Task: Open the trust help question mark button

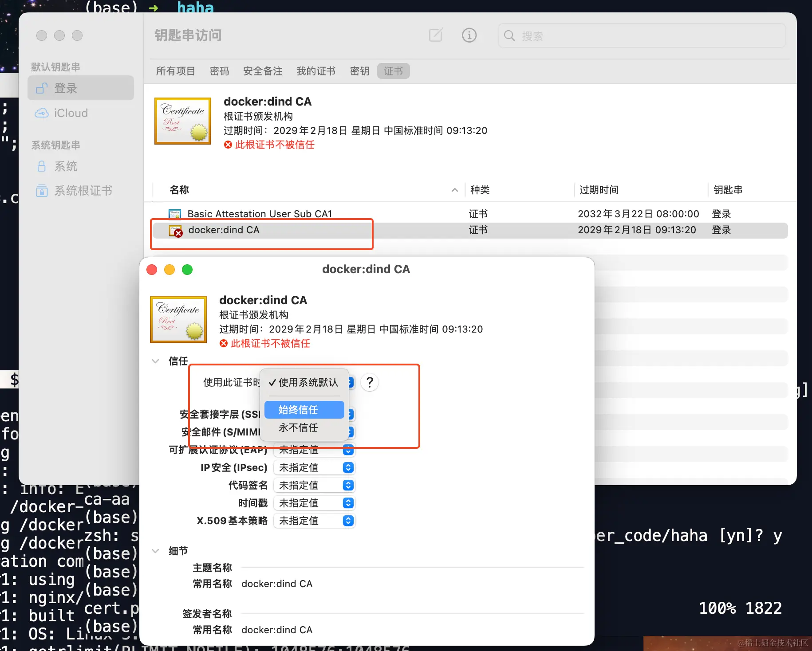Action: (x=370, y=382)
